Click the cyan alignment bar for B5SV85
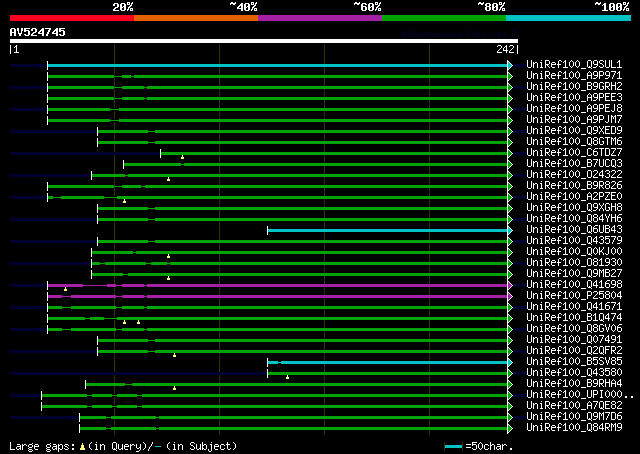 (x=388, y=363)
